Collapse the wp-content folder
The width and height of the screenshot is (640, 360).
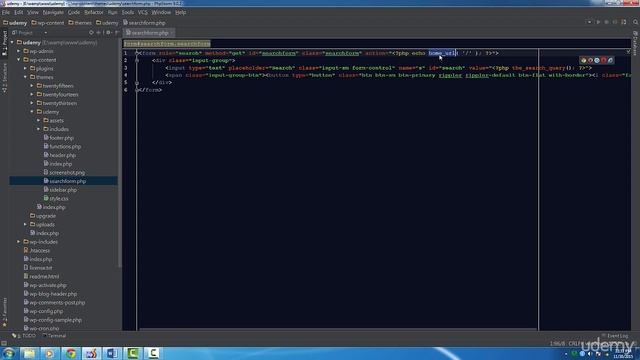(19, 60)
